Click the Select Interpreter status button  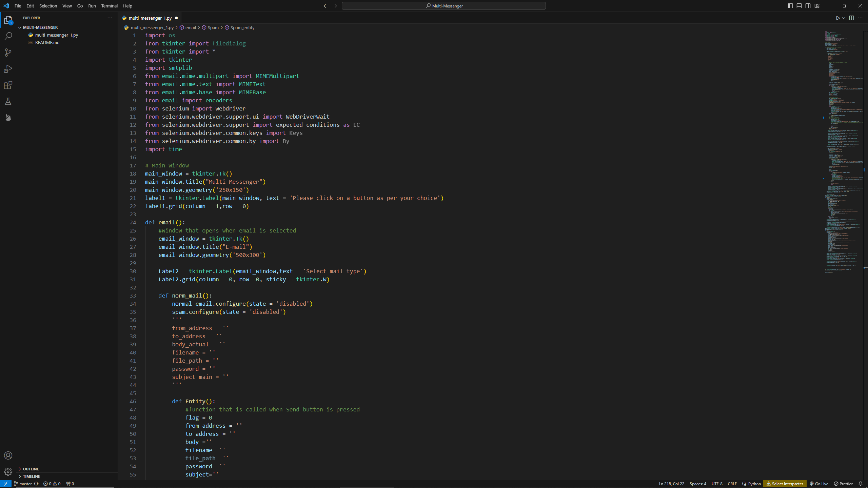tap(785, 484)
